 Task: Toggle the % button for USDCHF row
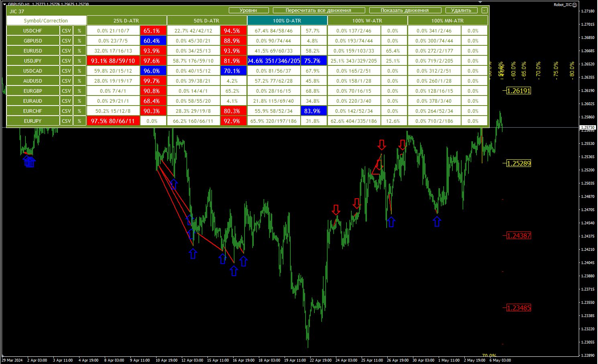79,31
